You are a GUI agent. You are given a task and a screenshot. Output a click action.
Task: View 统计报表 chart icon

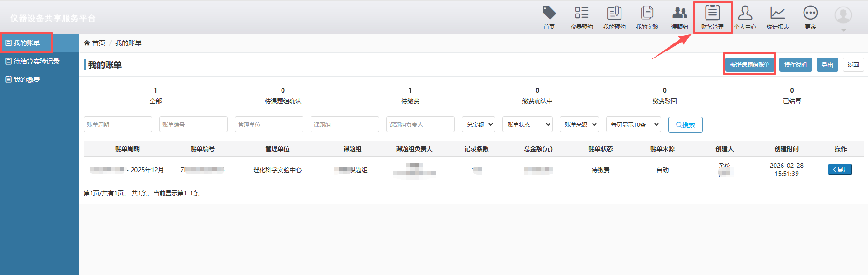777,13
